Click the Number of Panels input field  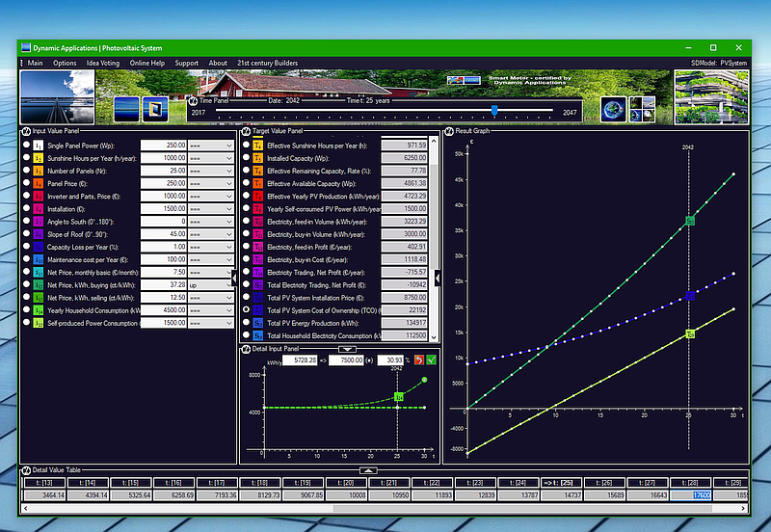pyautogui.click(x=164, y=171)
